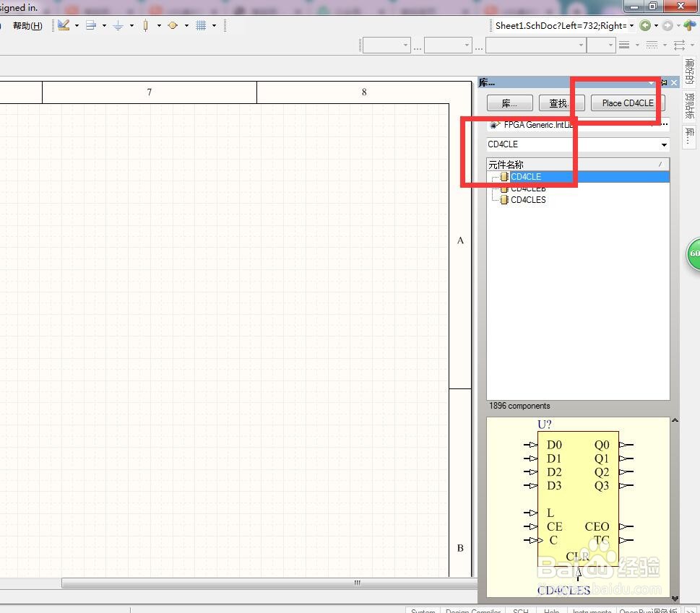Viewport: 700px width, 613px height.
Task: Expand the alignment tools dropdown arrow
Action: pyautogui.click(x=104, y=25)
